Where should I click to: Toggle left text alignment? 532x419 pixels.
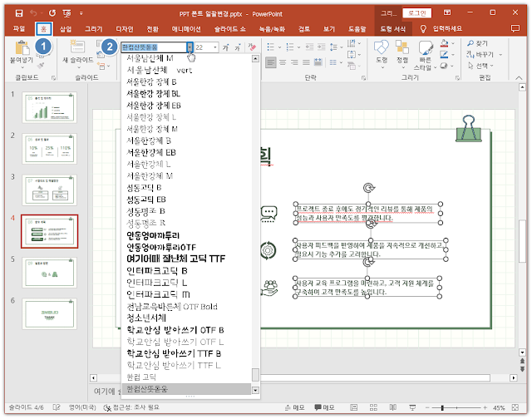pyautogui.click(x=270, y=62)
